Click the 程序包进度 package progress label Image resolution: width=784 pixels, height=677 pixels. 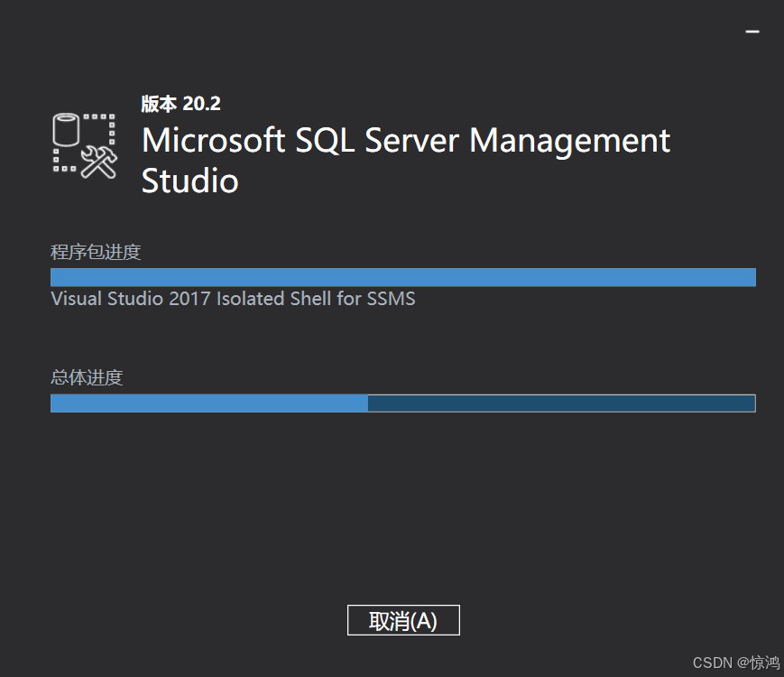tap(95, 252)
